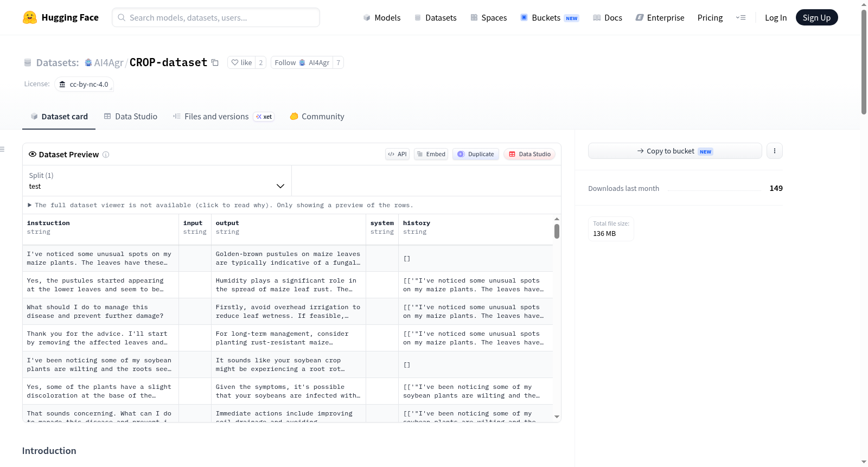Click Copy to bucket button
Image resolution: width=868 pixels, height=467 pixels.
(x=675, y=151)
